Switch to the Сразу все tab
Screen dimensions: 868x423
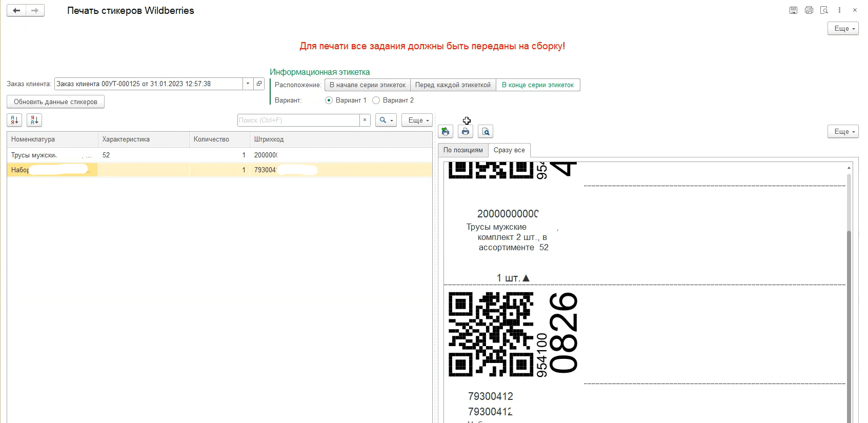click(x=509, y=150)
